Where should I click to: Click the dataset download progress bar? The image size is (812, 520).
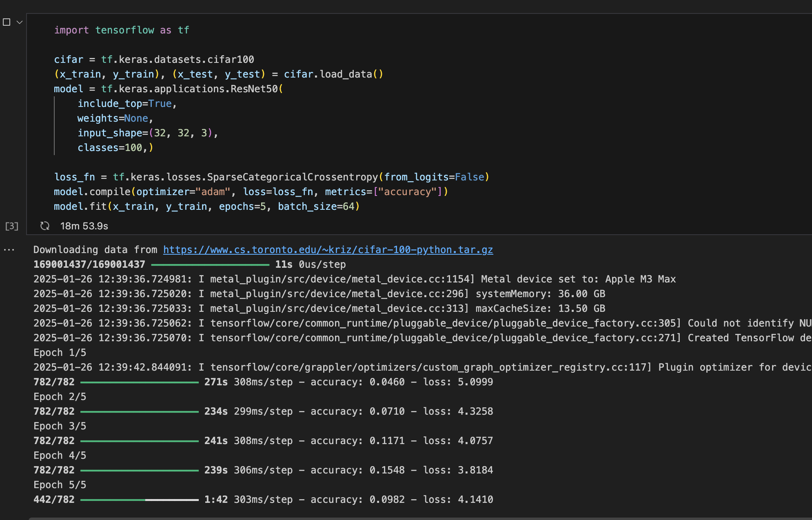click(210, 265)
